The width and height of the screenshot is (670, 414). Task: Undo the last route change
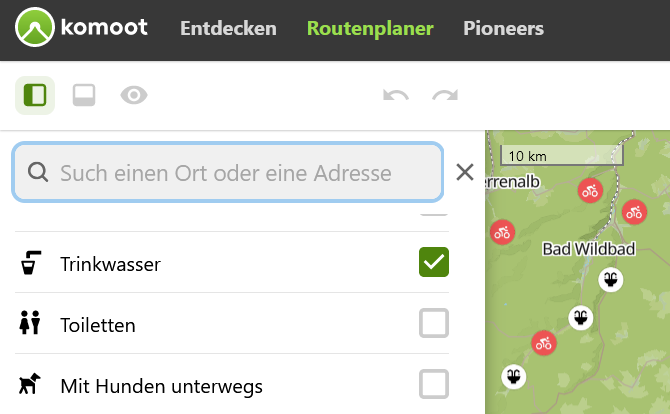pyautogui.click(x=396, y=96)
